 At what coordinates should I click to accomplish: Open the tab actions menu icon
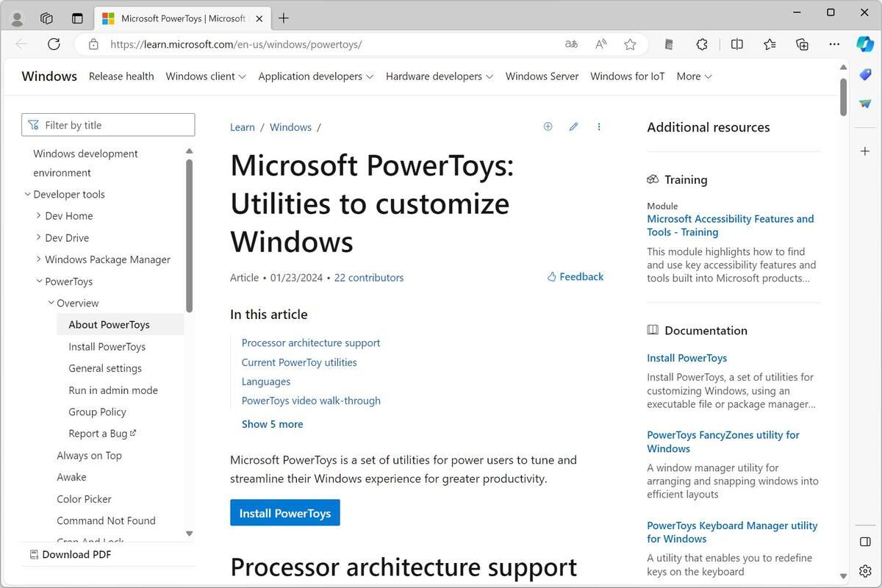coord(77,18)
